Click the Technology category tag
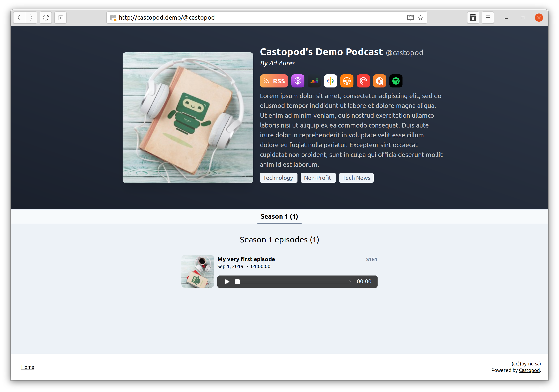 [x=278, y=178]
